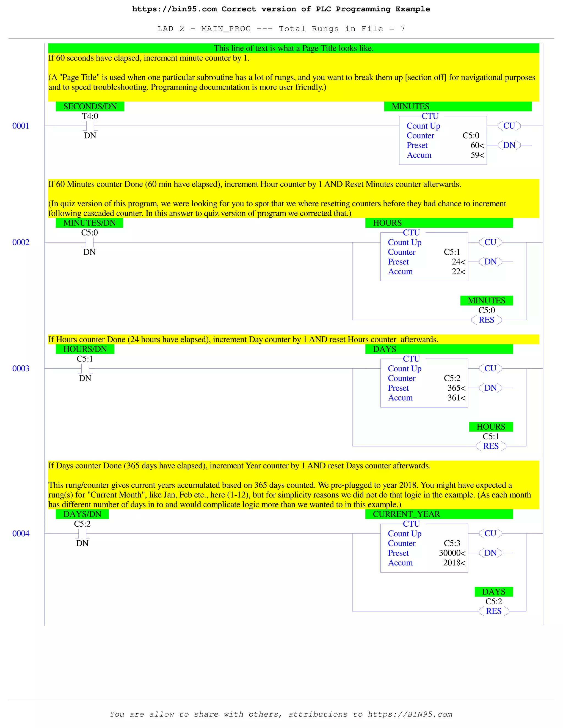Viewport: 563px width, 728px height.
Task: Click the MINUTES/DN symbol label
Action: [x=89, y=223]
